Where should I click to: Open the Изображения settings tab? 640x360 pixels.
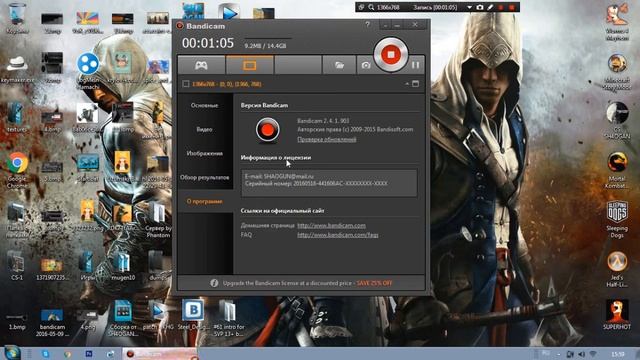point(204,153)
